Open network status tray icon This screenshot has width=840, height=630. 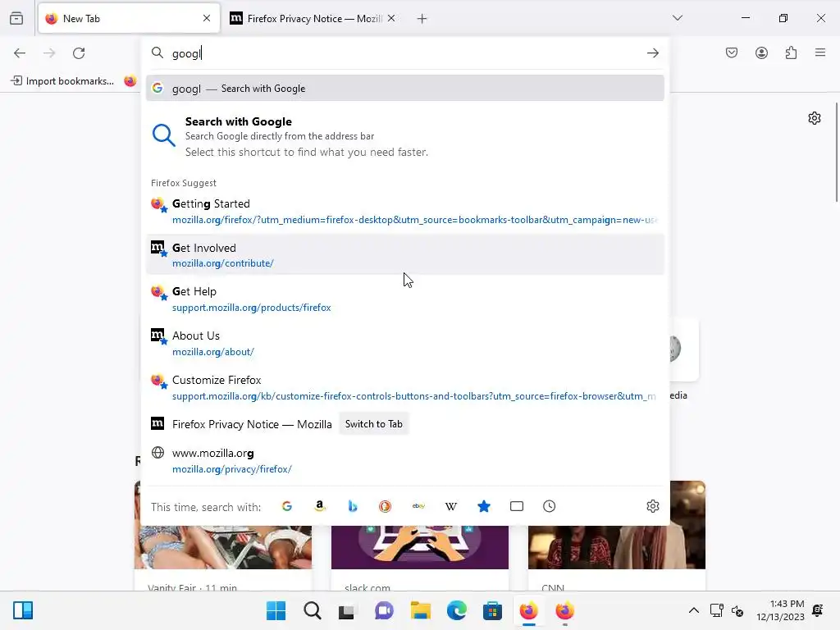717,610
